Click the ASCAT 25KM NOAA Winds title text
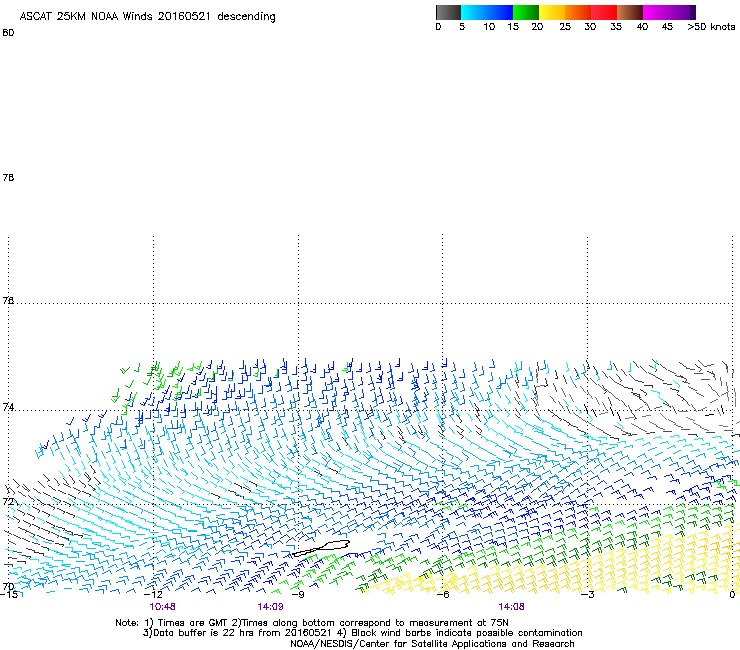Viewport: 740px width, 650px height. click(147, 17)
